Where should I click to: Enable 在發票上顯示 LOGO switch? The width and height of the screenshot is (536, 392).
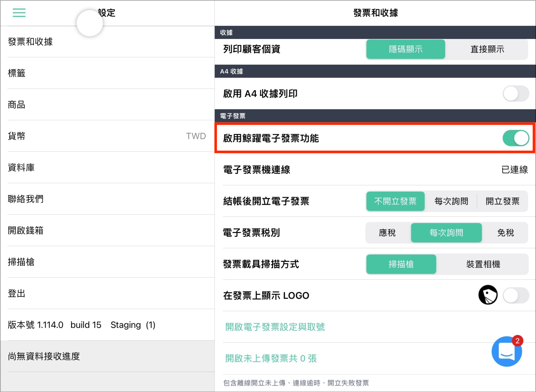point(516,296)
